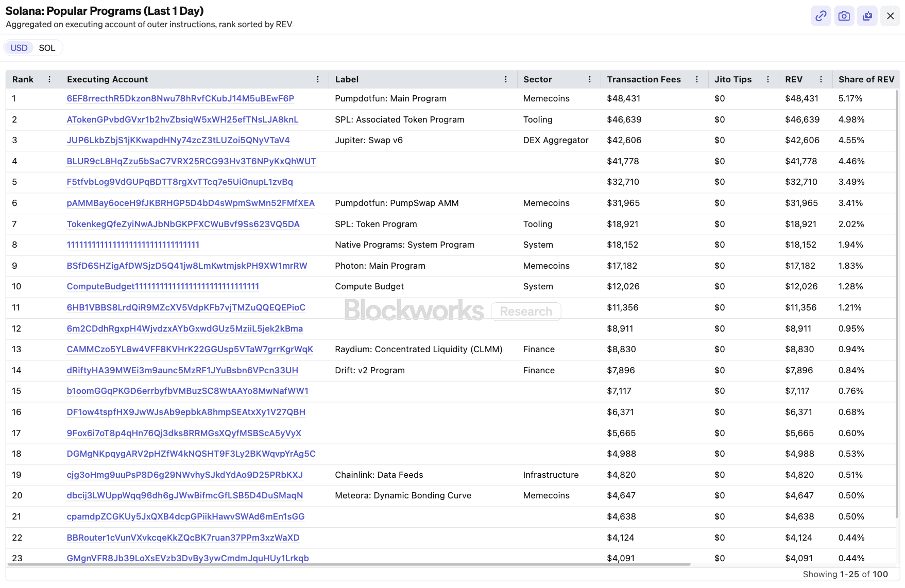Sort by Share of REV header
This screenshot has height=588, width=905.
coord(866,79)
